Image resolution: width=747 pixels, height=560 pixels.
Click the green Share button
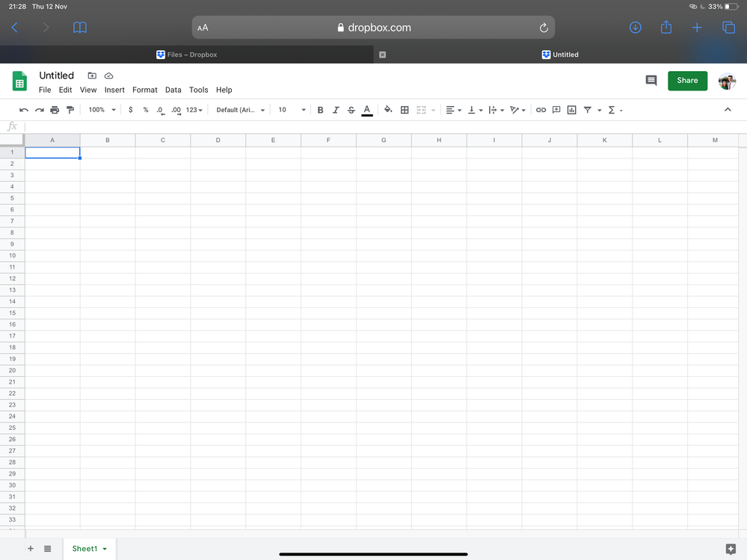(687, 81)
